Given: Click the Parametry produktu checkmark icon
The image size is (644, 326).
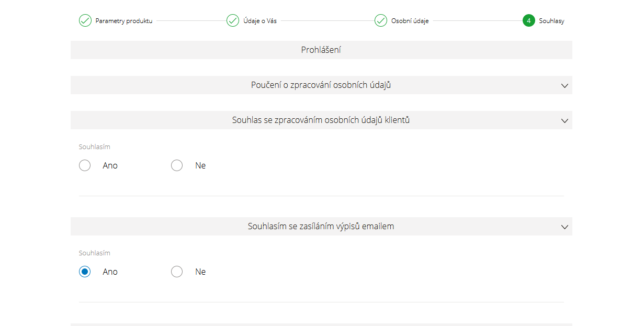Looking at the screenshot, I should point(85,21).
